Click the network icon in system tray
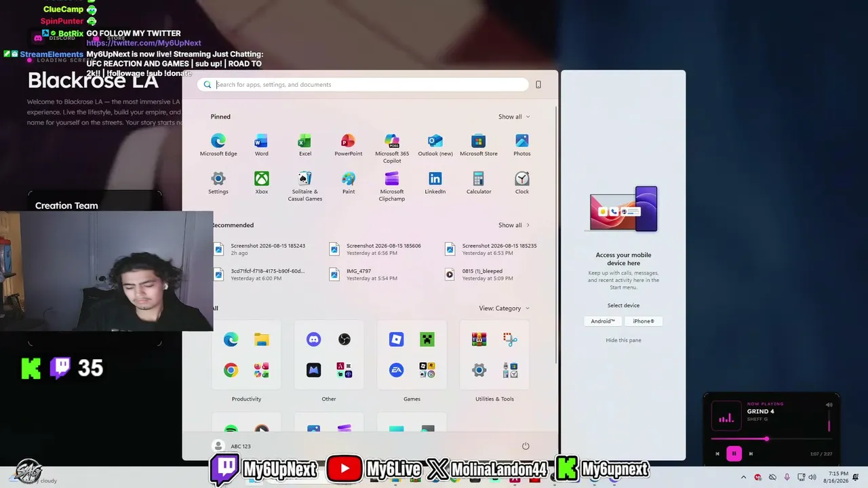The height and width of the screenshot is (488, 868). tap(800, 477)
